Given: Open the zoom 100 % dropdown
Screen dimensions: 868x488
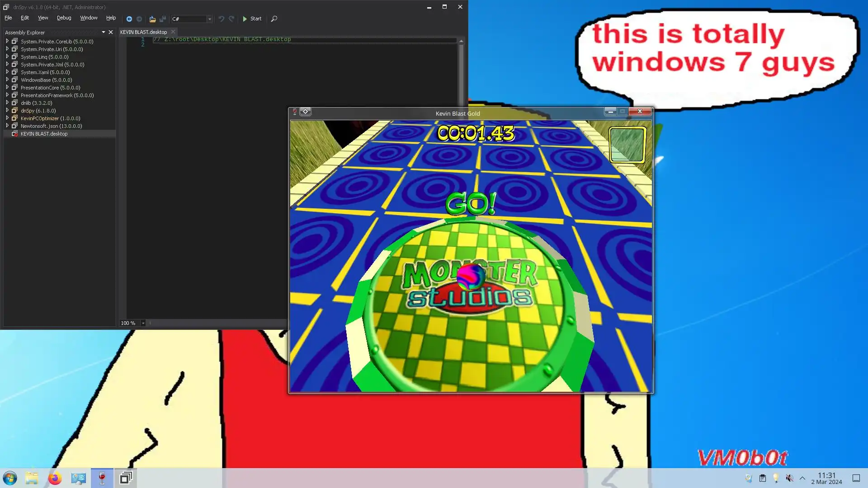Looking at the screenshot, I should [143, 323].
